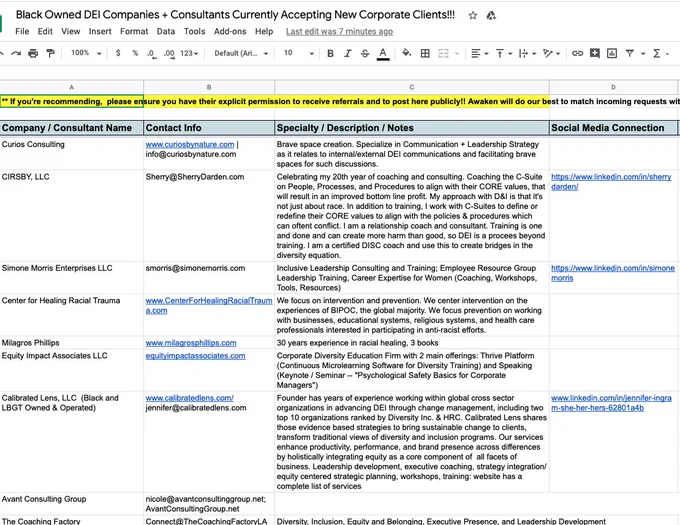The image size is (680, 525).
Task: Select the 'Milagros Phillips' cell
Action: (72, 342)
